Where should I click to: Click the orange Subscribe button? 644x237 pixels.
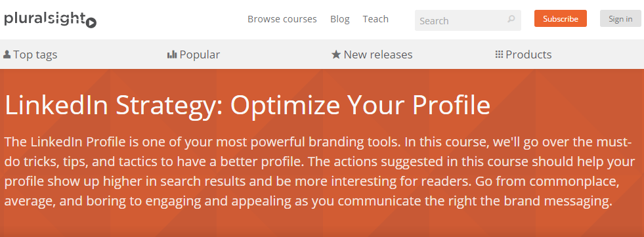[x=561, y=19]
